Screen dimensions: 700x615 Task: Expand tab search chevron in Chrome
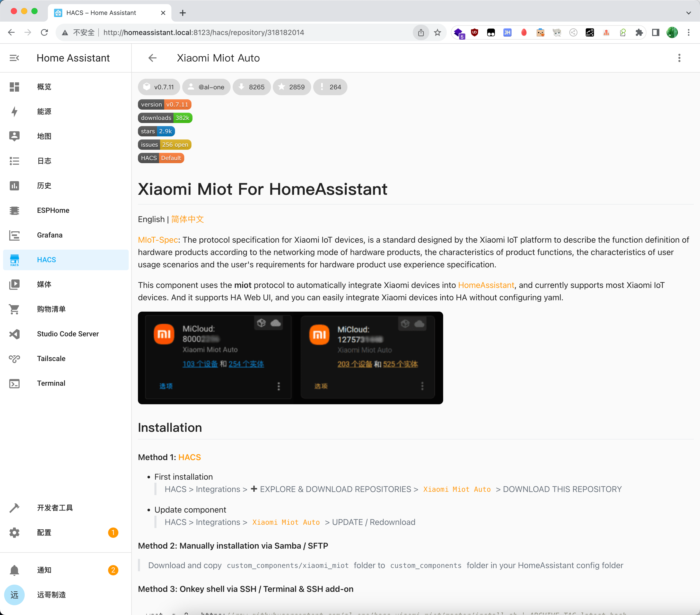(688, 13)
